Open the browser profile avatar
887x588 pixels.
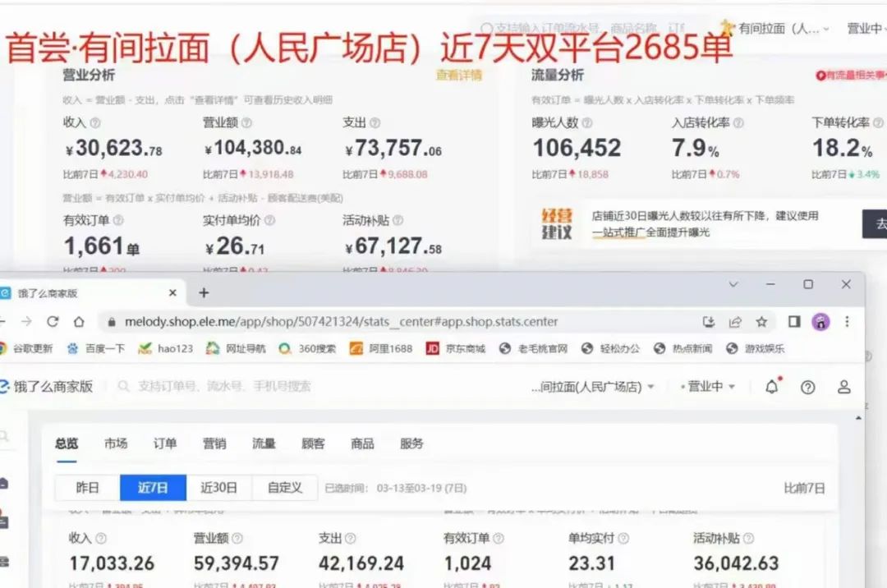(820, 322)
